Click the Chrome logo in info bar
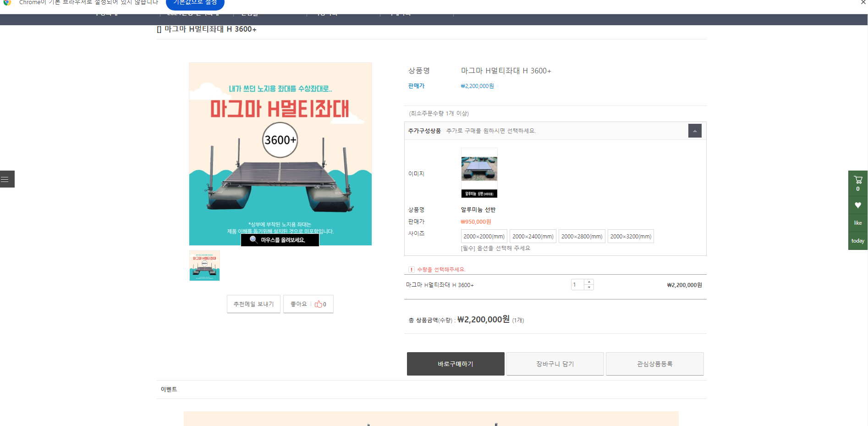This screenshot has width=868, height=426. 7,2
